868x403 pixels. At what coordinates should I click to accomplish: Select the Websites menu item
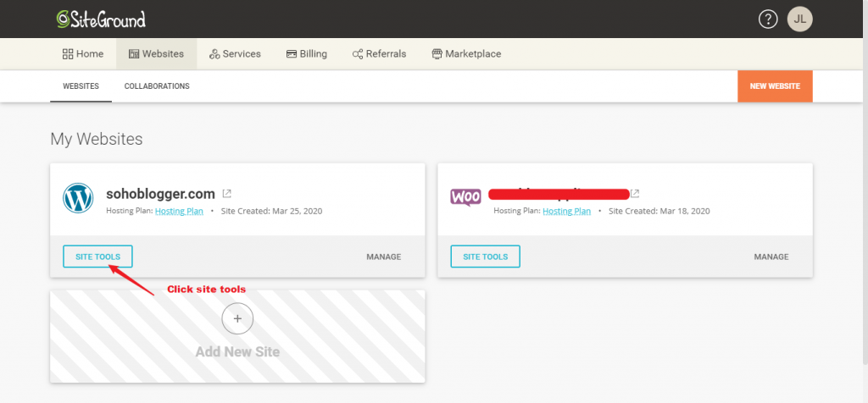point(156,53)
